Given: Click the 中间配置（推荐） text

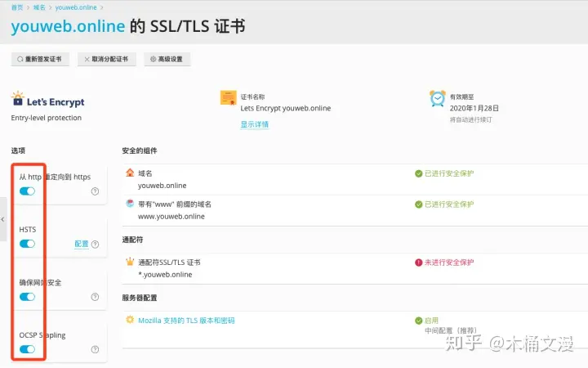Looking at the screenshot, I should click(x=451, y=330).
